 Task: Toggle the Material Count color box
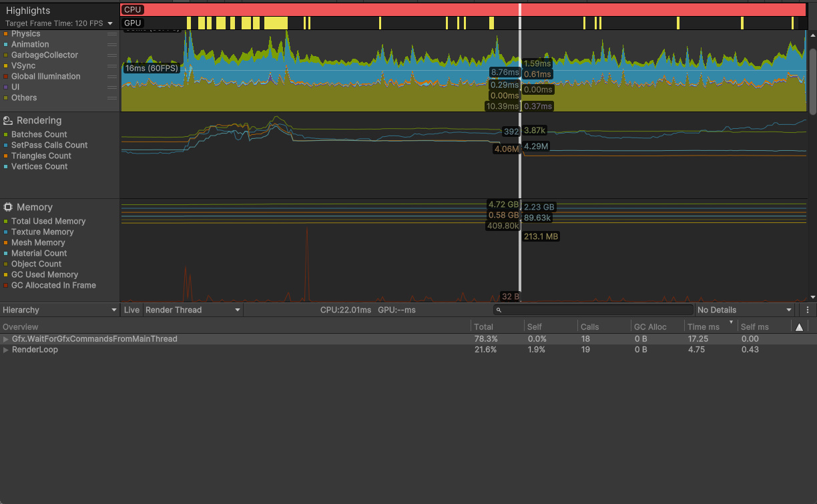6,253
